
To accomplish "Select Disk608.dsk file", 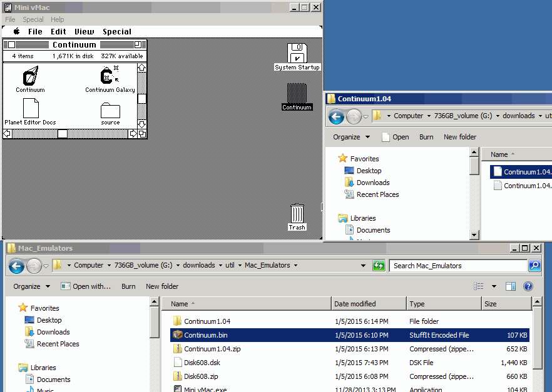I will 350,362.
